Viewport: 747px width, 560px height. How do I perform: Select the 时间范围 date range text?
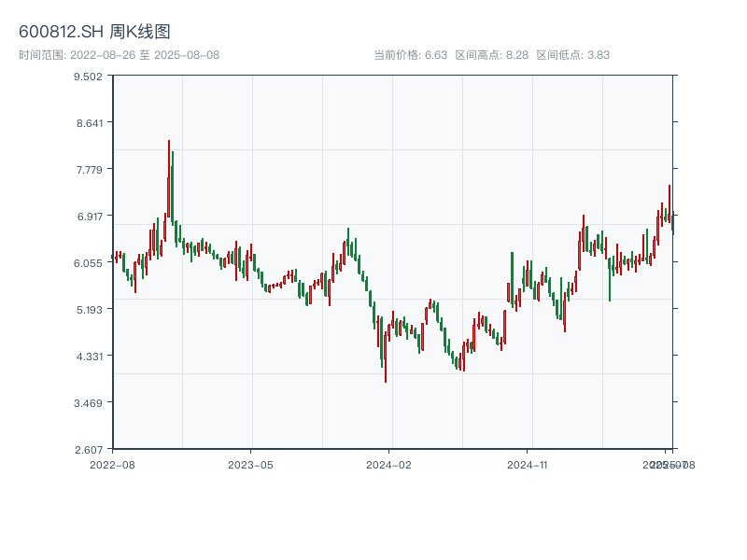click(x=119, y=55)
